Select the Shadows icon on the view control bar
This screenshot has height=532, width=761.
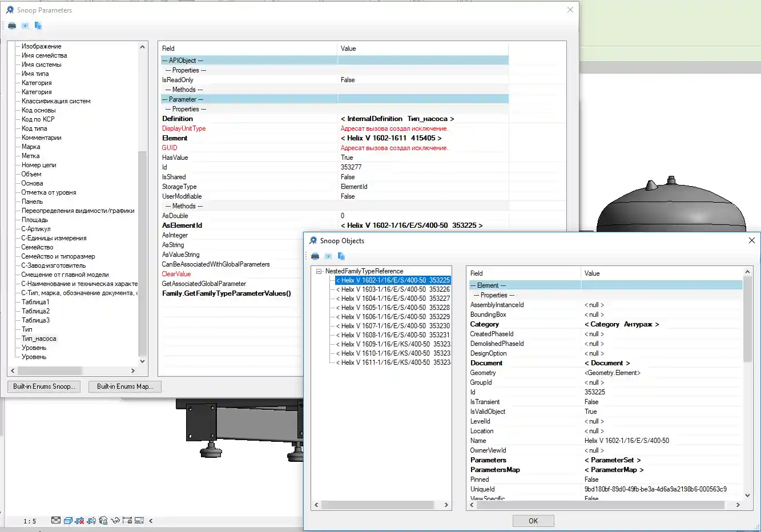point(91,520)
